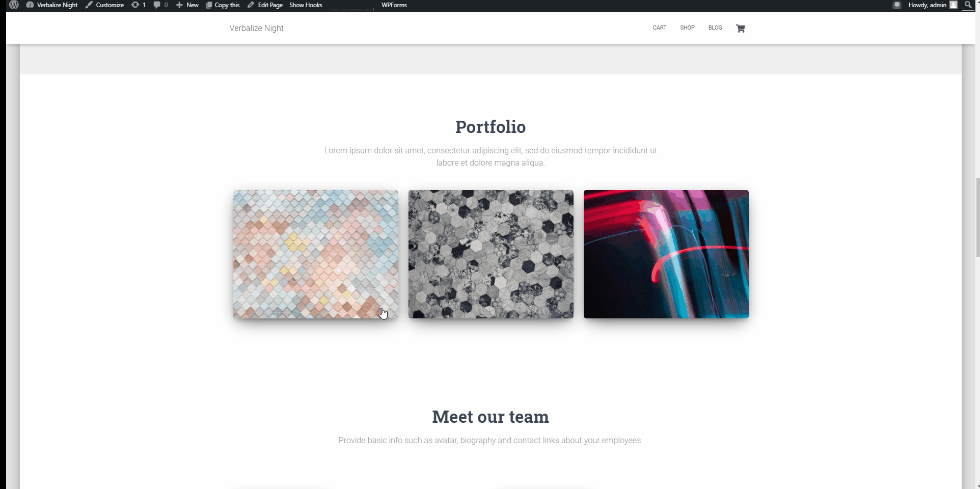
Task: Open the comments bubble icon showing 0
Action: (x=161, y=5)
